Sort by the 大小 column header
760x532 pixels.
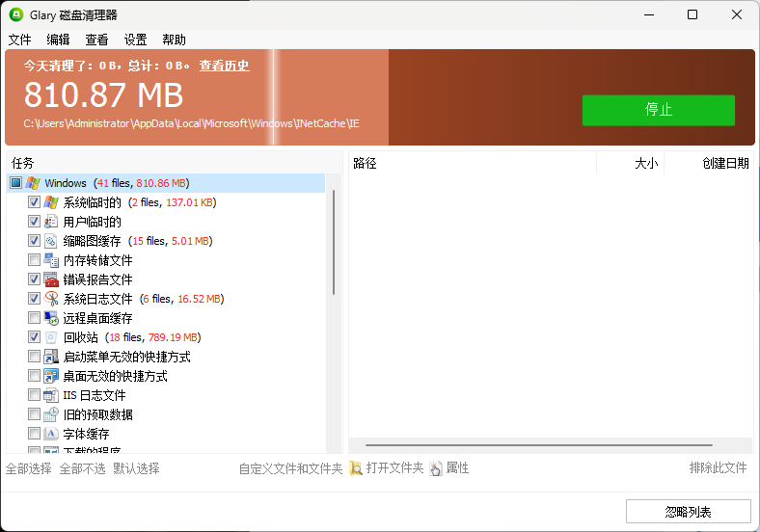pos(630,163)
